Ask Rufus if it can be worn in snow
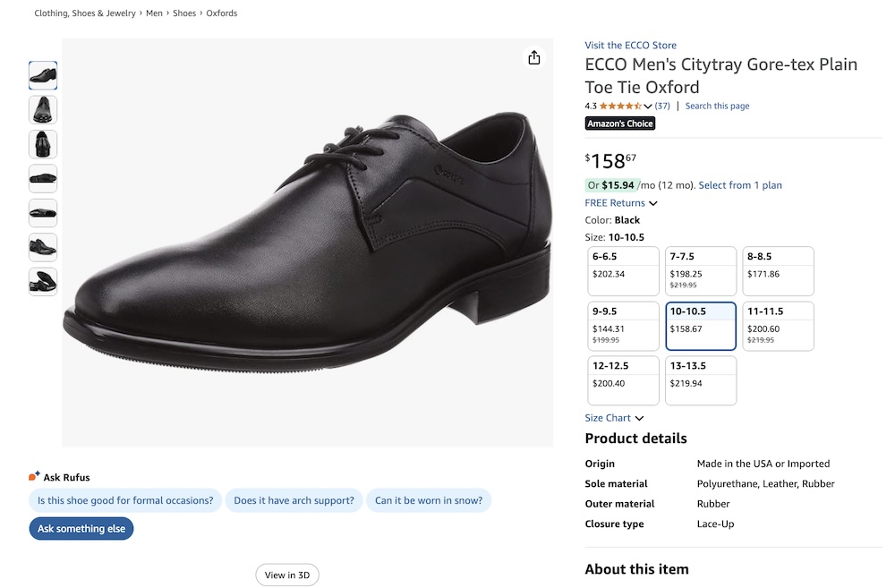The width and height of the screenshot is (895, 588). (x=429, y=500)
